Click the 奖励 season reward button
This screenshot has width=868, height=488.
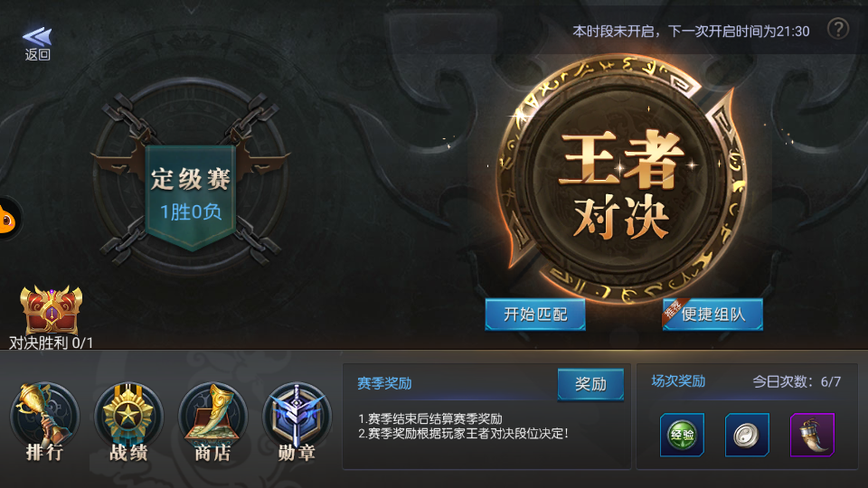[590, 384]
